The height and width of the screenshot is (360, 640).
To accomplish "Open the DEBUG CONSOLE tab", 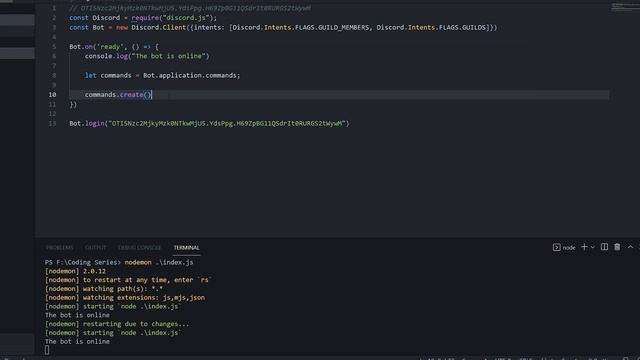I will 139,248.
